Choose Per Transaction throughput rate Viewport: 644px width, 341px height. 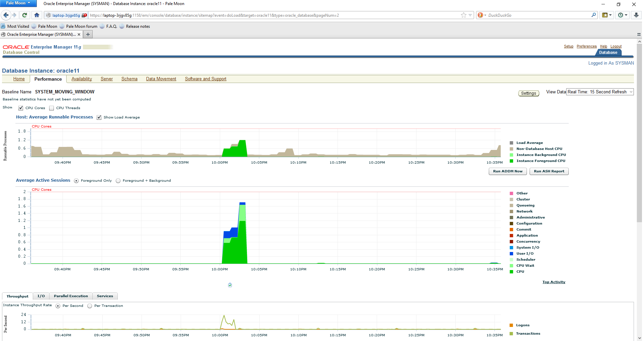[x=90, y=306]
